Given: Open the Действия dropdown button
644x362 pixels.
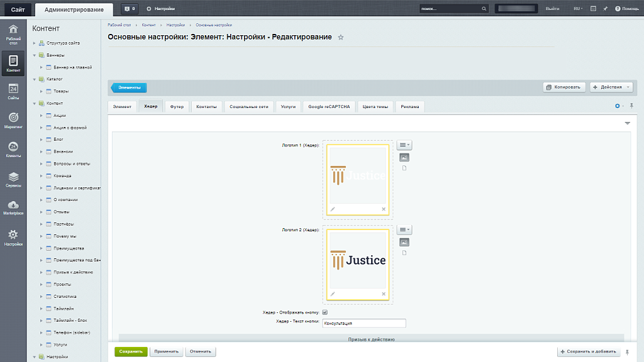Looking at the screenshot, I should pyautogui.click(x=611, y=87).
